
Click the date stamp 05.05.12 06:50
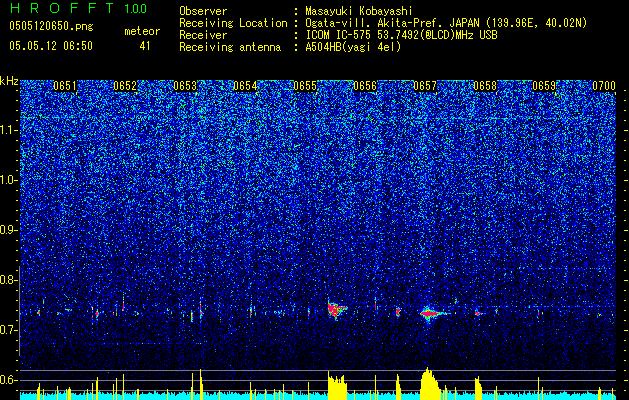point(51,46)
